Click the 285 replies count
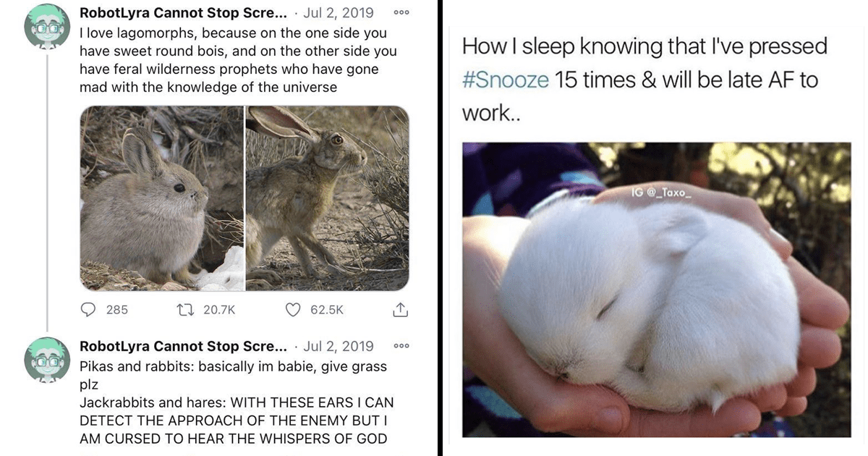The width and height of the screenshot is (868, 456). (x=117, y=310)
